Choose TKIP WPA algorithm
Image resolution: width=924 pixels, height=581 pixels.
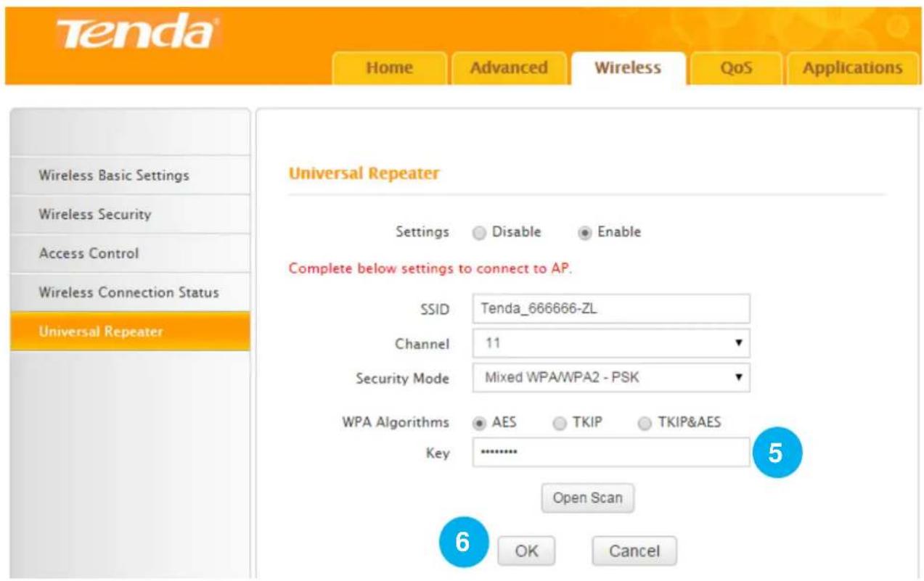(558, 423)
